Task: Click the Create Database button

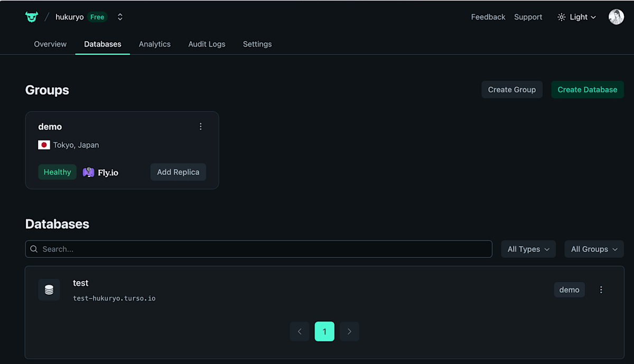Action: point(588,89)
